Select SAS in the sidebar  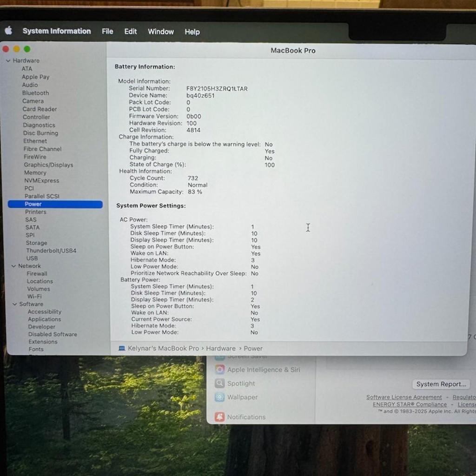tap(31, 219)
